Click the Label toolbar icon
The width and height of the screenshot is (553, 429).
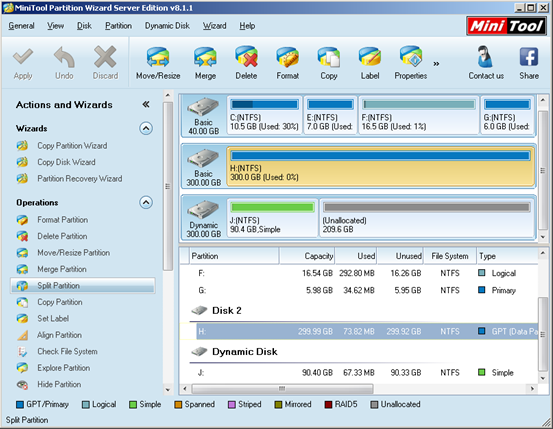tap(370, 57)
